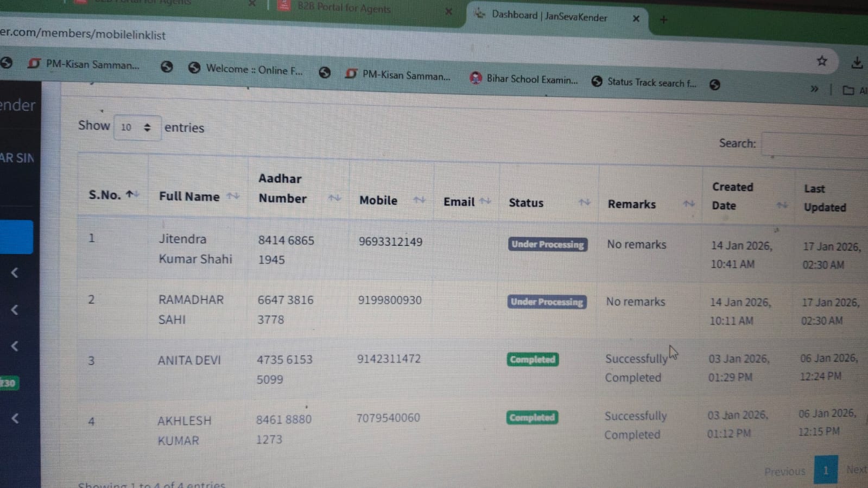The height and width of the screenshot is (488, 868).
Task: Switch to the B2B Portal for Agents tab
Action: click(x=344, y=8)
